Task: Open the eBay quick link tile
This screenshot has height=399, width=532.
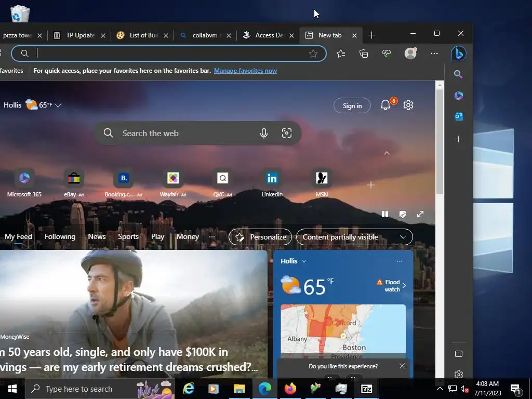Action: tap(74, 183)
